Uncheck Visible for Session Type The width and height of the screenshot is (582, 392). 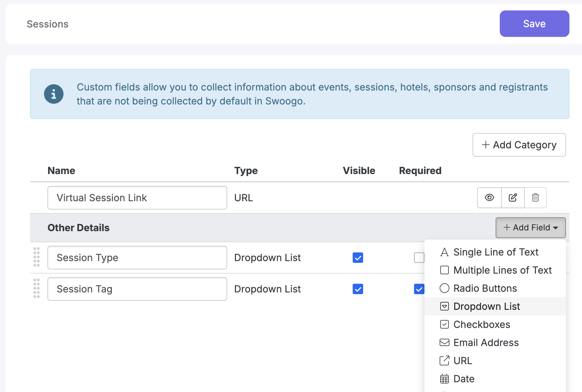[358, 258]
